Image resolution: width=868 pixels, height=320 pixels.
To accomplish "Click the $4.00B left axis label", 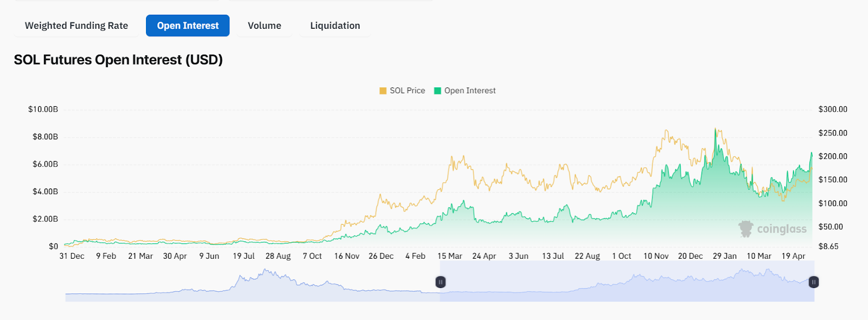I will [x=45, y=191].
